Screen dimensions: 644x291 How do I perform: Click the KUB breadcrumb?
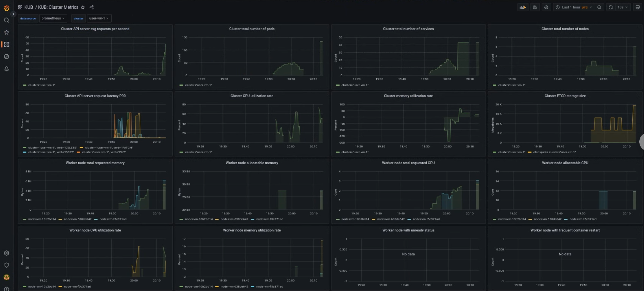pos(29,7)
